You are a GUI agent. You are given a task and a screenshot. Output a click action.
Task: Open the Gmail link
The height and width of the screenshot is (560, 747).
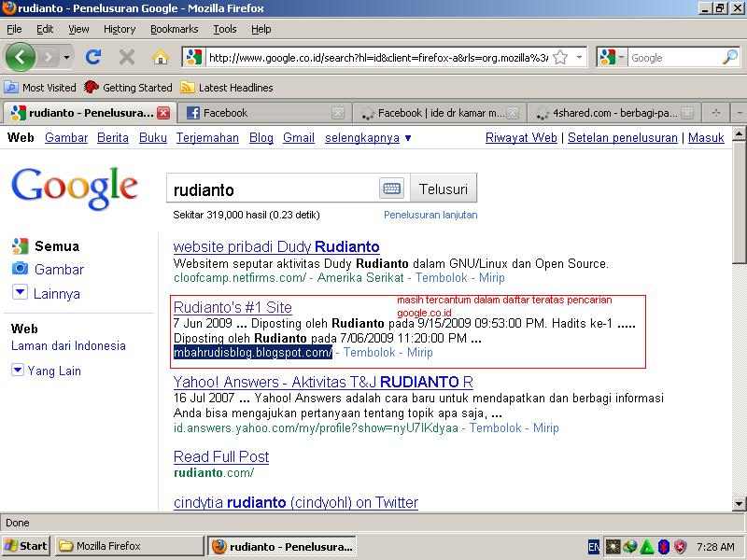[x=299, y=137]
